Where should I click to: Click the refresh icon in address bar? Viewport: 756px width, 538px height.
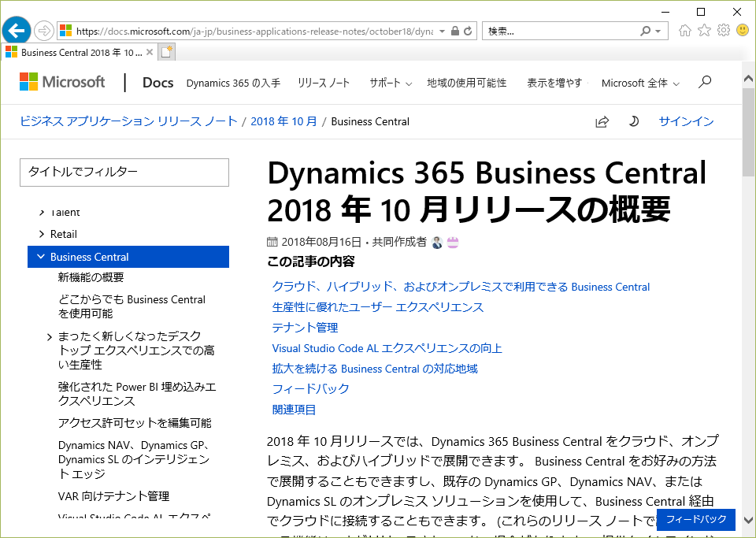click(x=468, y=31)
